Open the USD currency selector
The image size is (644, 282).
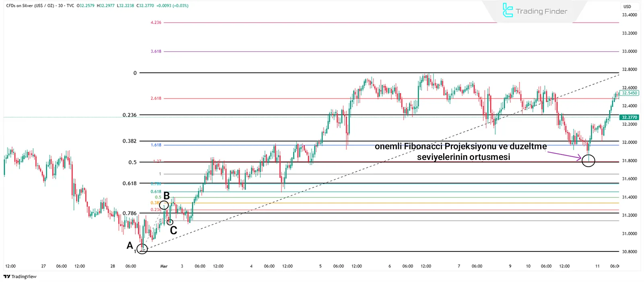pyautogui.click(x=627, y=6)
